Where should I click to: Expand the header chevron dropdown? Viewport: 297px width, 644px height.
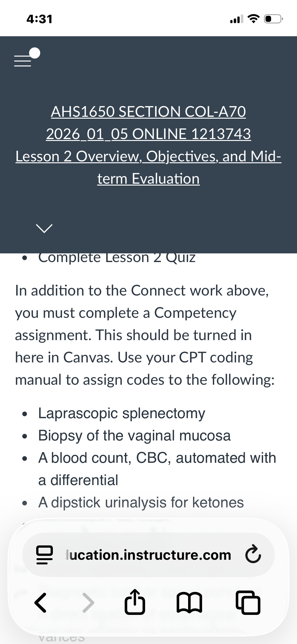coord(44,228)
